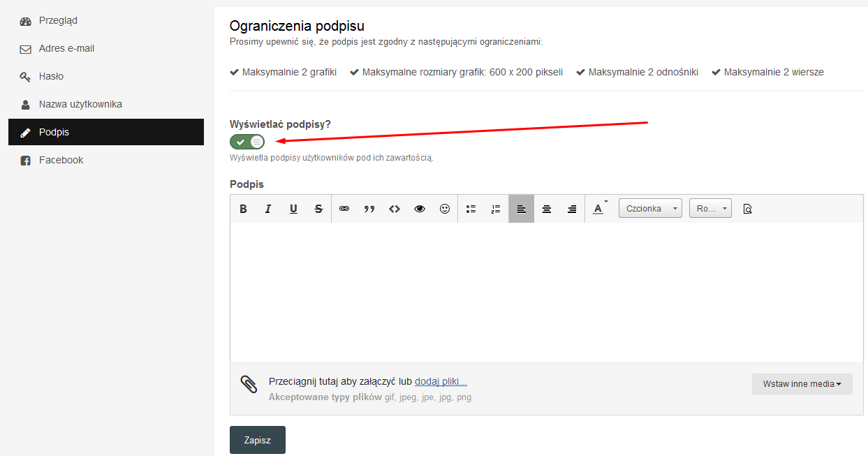Disable the Wyświetlać podpisy switch
The width and height of the screenshot is (868, 456).
[x=247, y=142]
